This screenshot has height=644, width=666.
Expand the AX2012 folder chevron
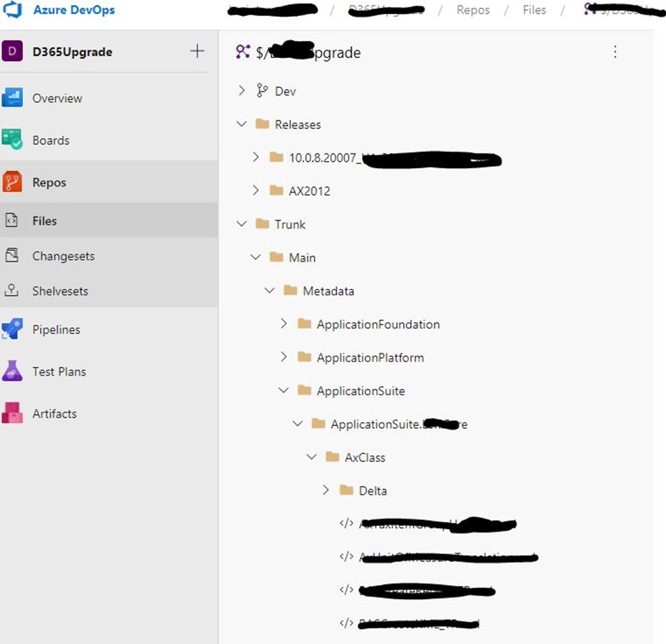pos(256,190)
